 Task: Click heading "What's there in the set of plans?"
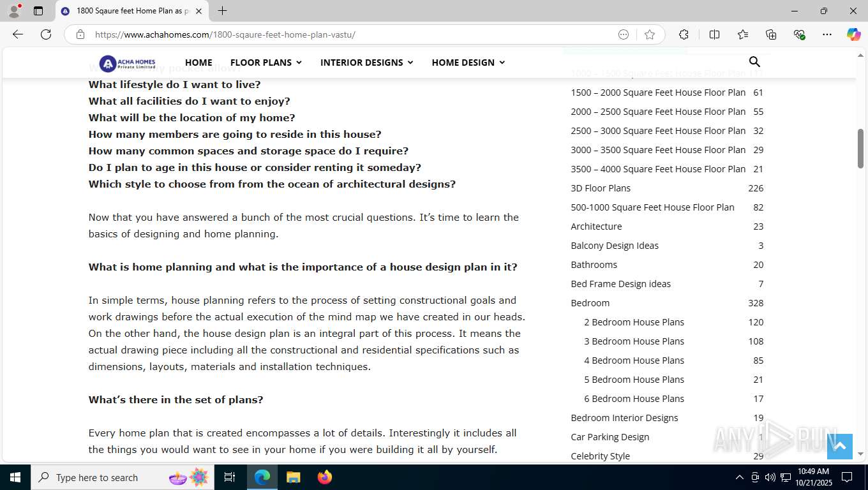point(176,400)
